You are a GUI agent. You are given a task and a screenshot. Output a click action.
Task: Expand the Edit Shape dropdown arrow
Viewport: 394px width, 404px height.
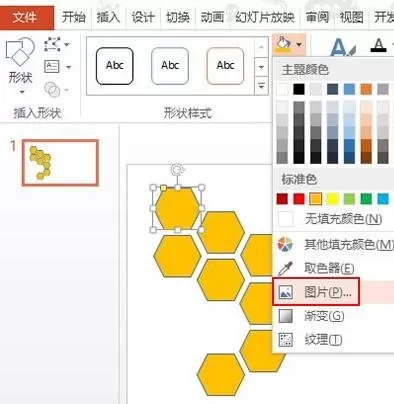pyautogui.click(x=67, y=44)
